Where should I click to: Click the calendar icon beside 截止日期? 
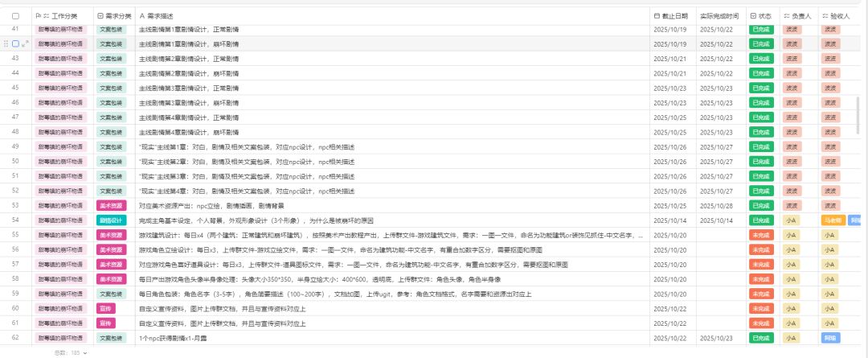coord(657,17)
